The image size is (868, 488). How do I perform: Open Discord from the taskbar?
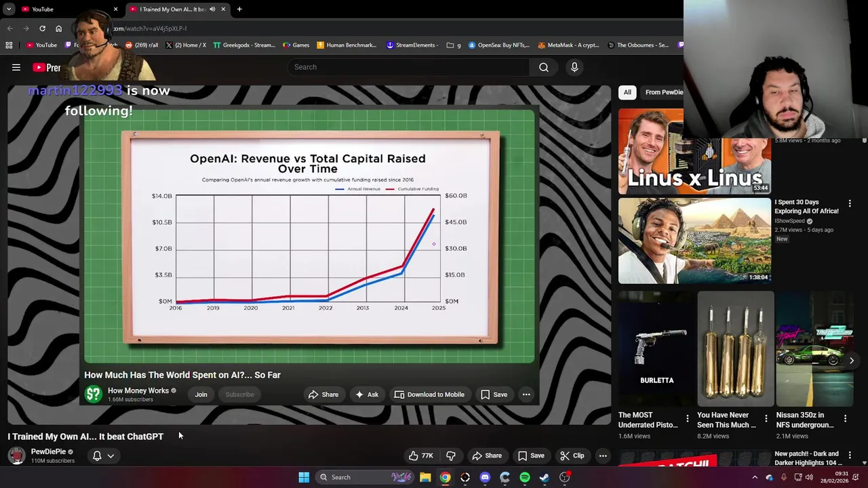pyautogui.click(x=485, y=477)
